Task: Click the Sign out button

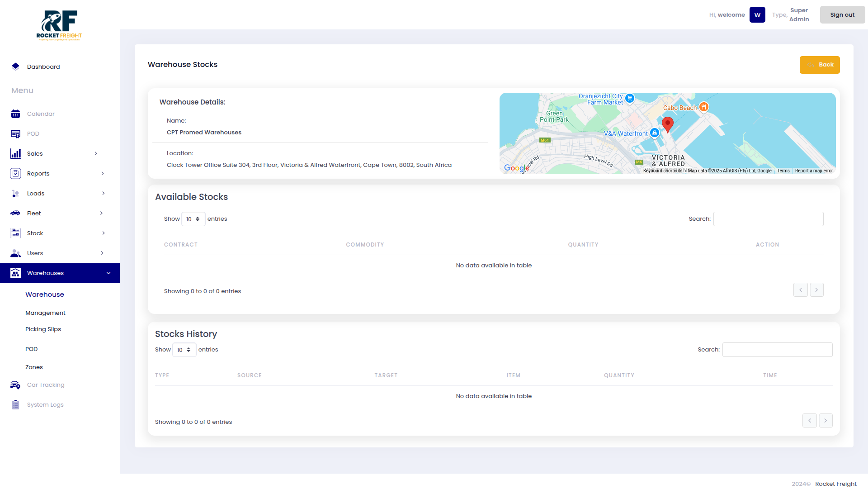Action: (842, 14)
